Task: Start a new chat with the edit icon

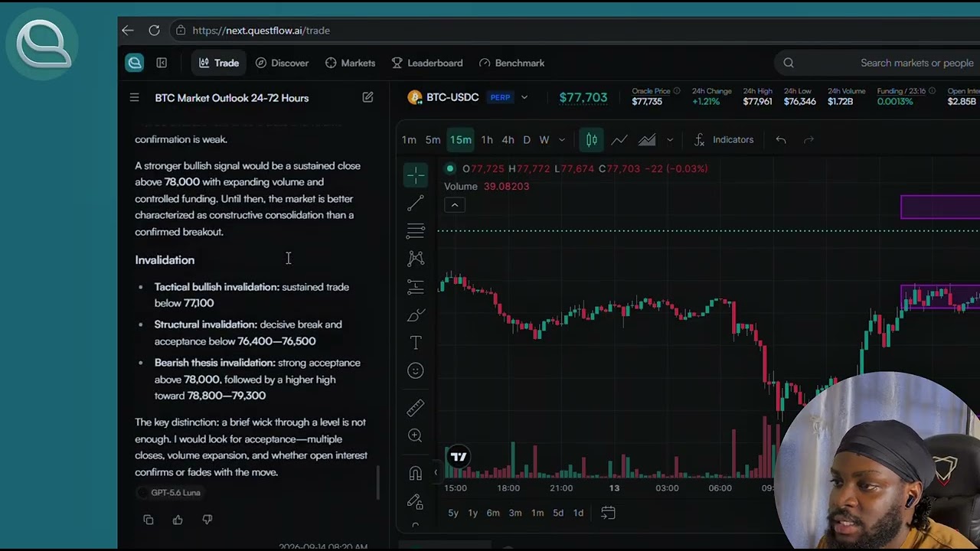Action: pyautogui.click(x=367, y=98)
